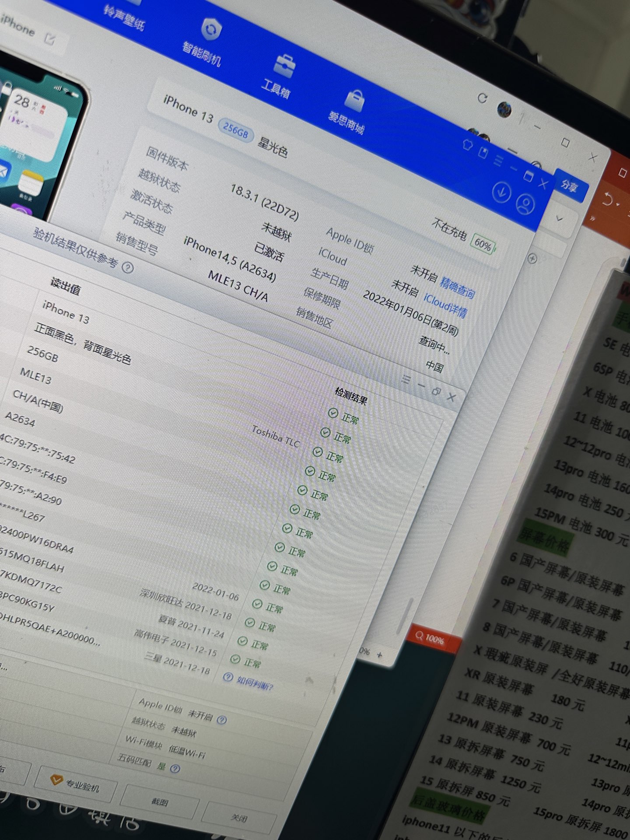630x840 pixels.
Task: Select the 检测结果 column header
Action: 351,395
